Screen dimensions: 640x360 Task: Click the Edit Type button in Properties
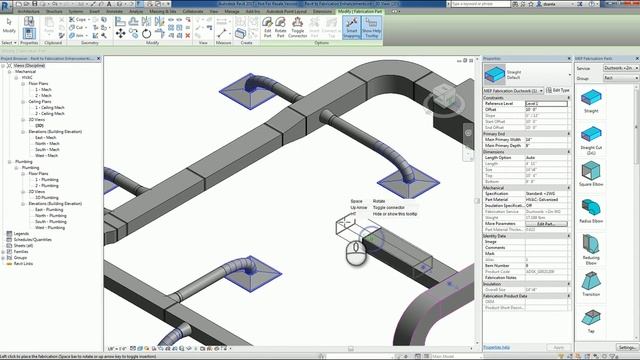pyautogui.click(x=558, y=90)
